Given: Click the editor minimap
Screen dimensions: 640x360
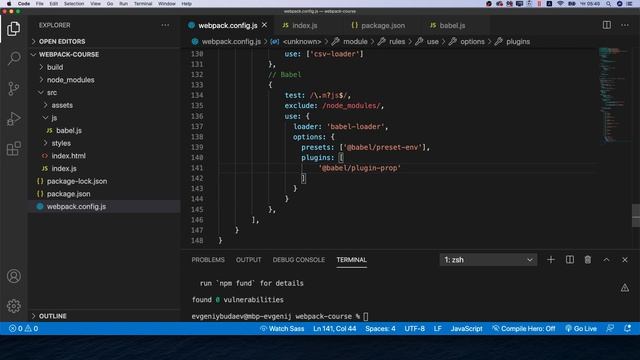Looking at the screenshot, I should [x=614, y=95].
